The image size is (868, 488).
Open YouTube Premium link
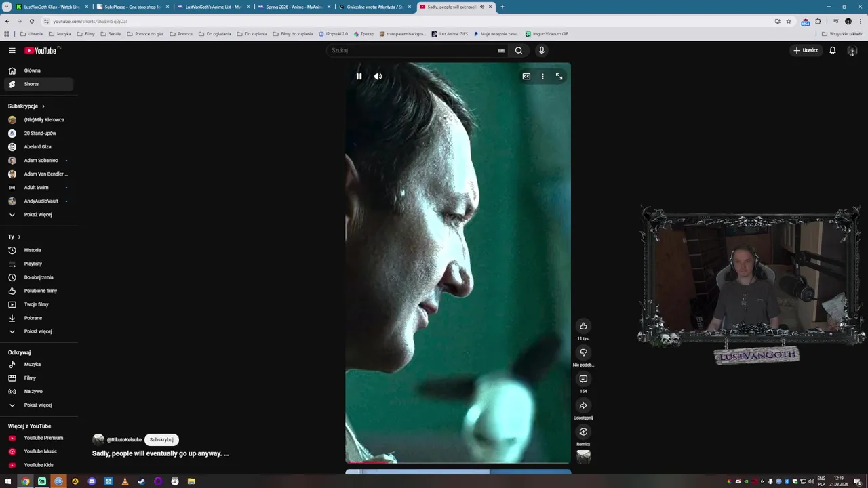click(x=39, y=438)
